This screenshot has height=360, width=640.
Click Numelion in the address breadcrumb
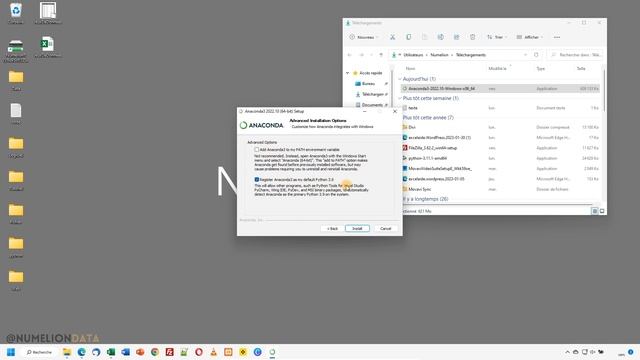pos(439,55)
